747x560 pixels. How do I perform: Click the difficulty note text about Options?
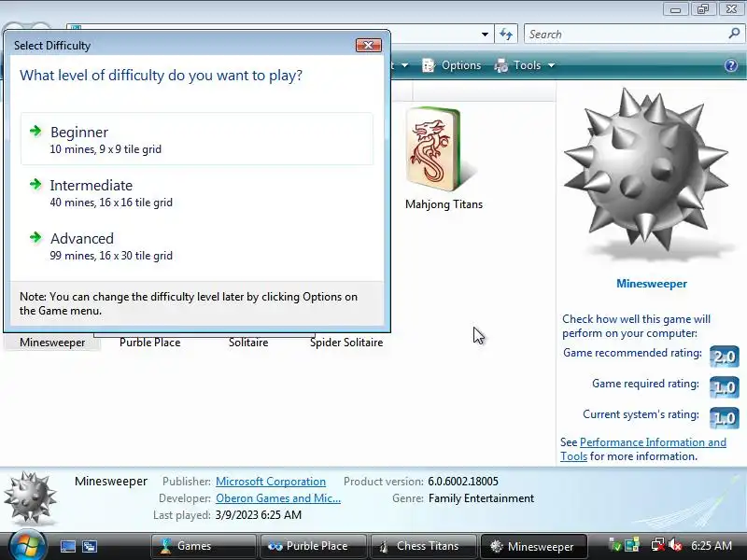pos(189,304)
